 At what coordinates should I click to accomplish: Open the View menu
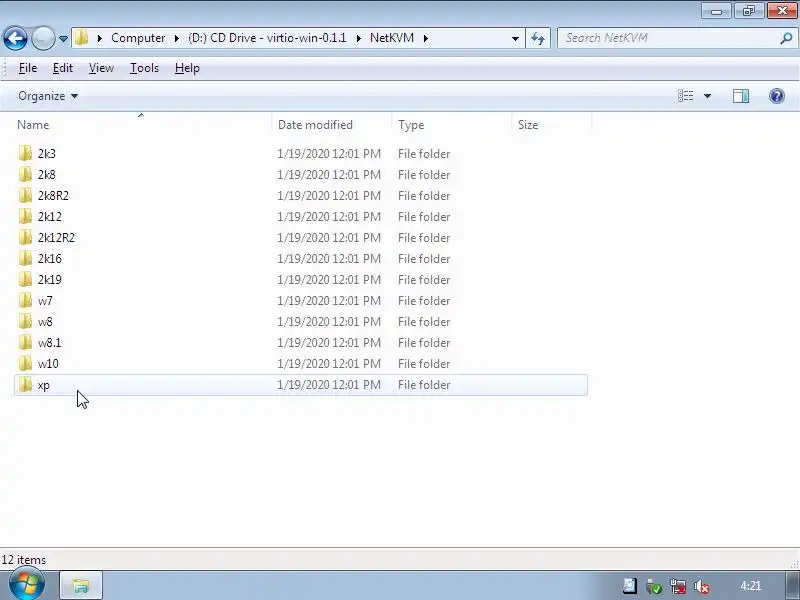pyautogui.click(x=101, y=68)
